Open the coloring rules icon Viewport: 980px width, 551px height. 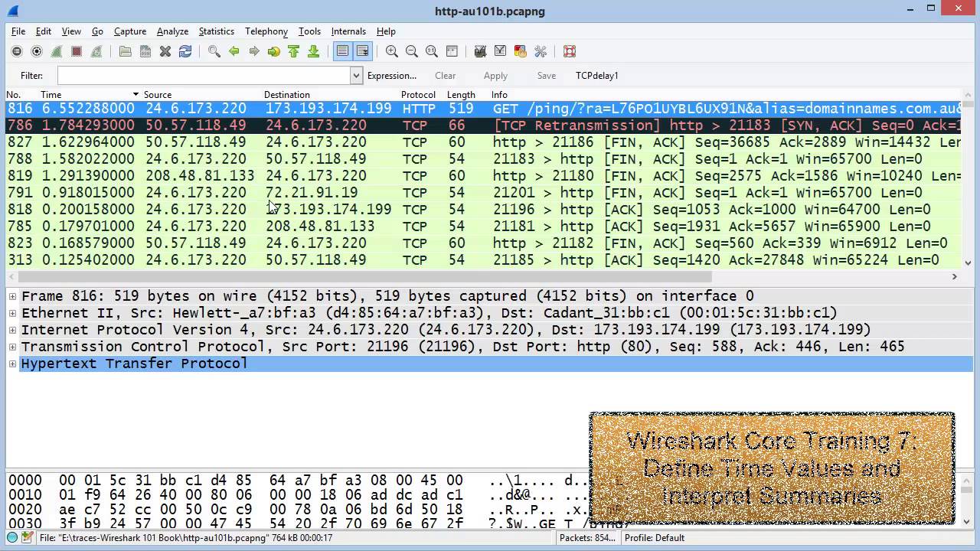[x=521, y=51]
